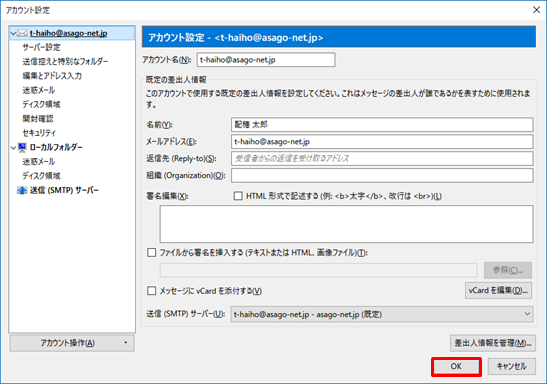This screenshot has width=547, height=384.
Task: Open 送信控えと特別なフォルダー settings
Action: pyautogui.click(x=65, y=62)
